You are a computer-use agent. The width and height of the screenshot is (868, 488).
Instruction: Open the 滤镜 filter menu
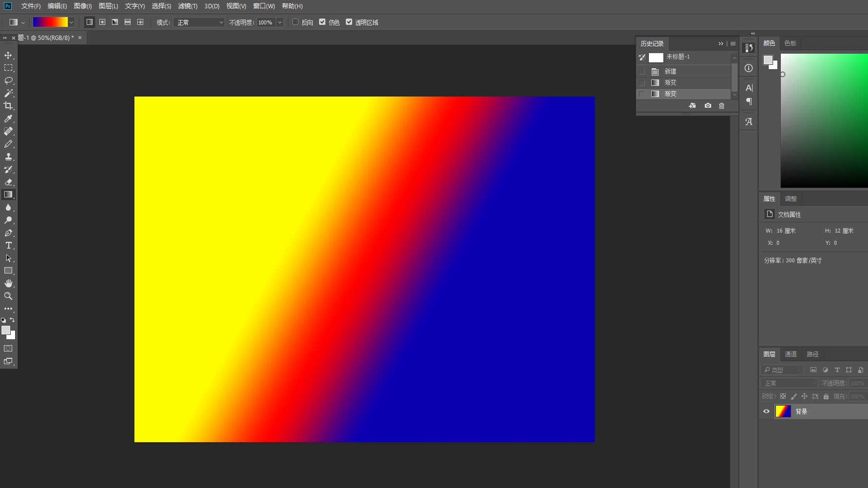click(x=188, y=6)
